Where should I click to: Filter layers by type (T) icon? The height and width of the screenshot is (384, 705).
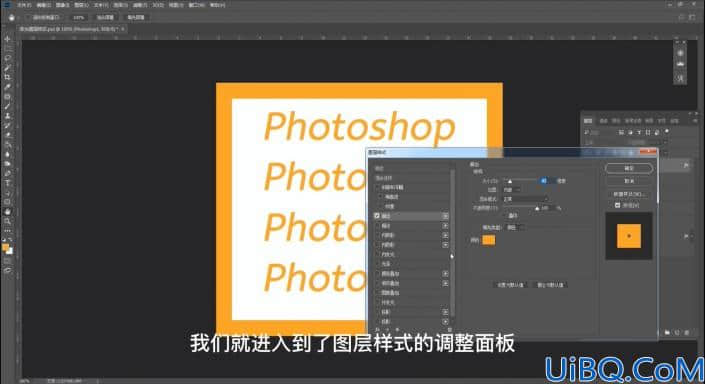(x=639, y=132)
